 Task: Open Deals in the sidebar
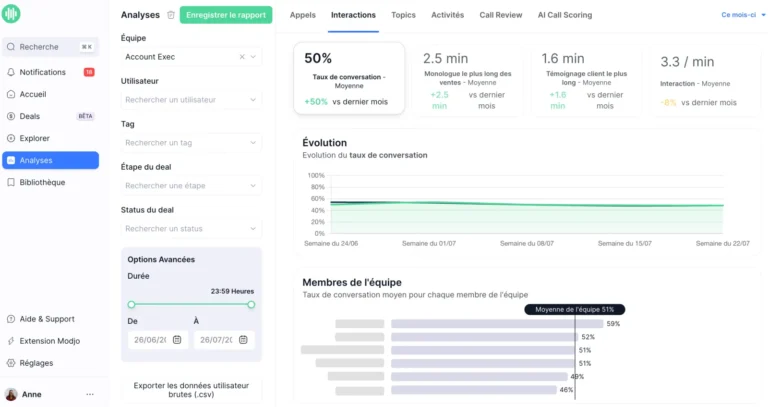pyautogui.click(x=50, y=116)
